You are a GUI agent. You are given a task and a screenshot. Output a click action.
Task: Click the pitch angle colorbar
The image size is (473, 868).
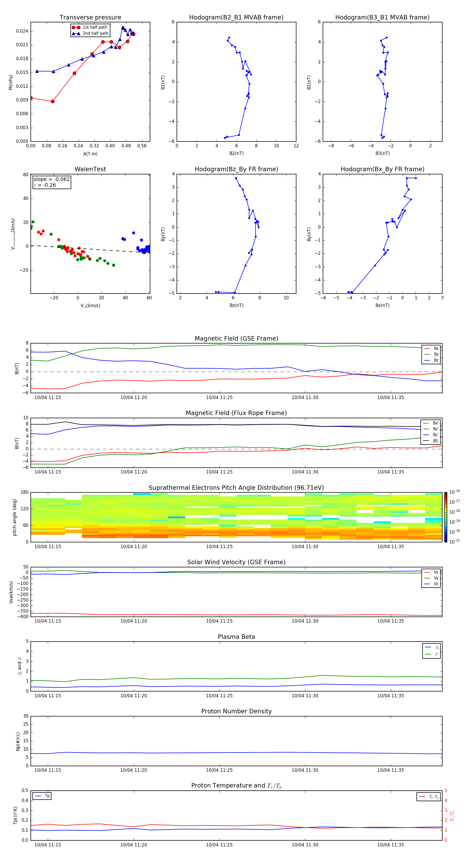point(446,517)
